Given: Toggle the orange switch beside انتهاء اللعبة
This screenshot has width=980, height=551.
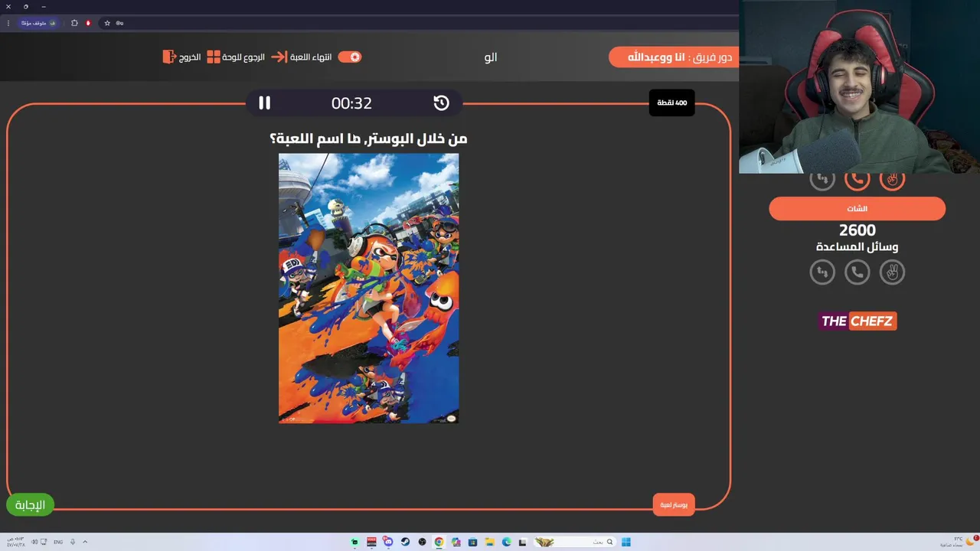Looking at the screenshot, I should coord(350,57).
